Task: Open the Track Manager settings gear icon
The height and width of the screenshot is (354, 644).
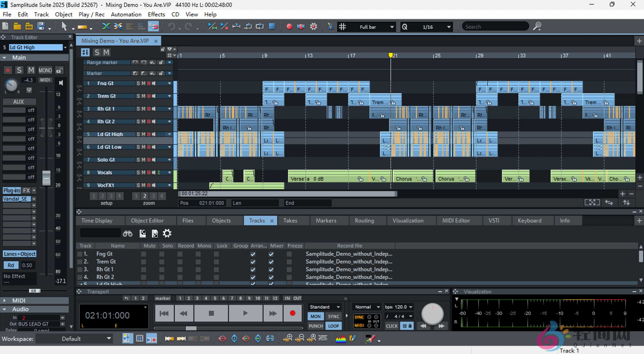Action: click(x=167, y=233)
